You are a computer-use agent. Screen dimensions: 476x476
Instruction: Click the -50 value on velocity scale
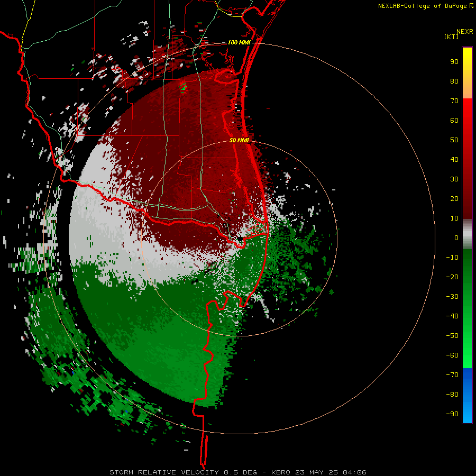[x=452, y=336]
